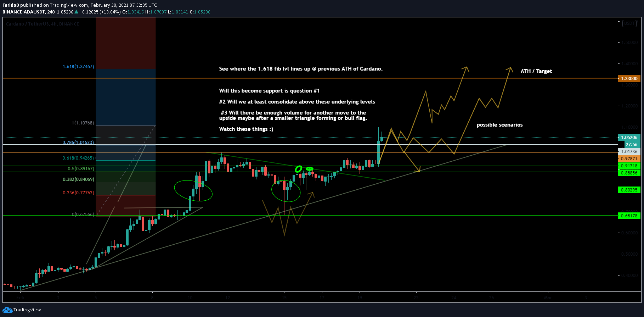
Task: Click the 0.88856 green price label
Action: [629, 173]
